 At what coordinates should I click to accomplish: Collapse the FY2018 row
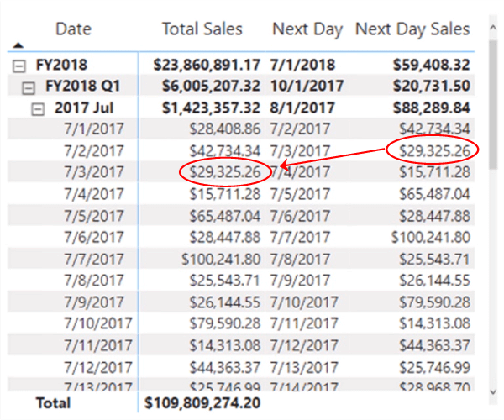(18, 65)
